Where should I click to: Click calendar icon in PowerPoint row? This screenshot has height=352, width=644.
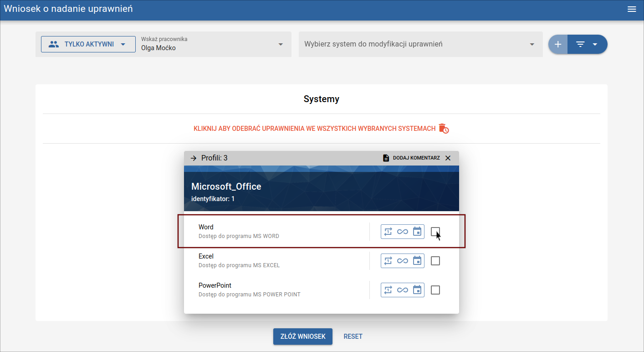click(x=417, y=290)
